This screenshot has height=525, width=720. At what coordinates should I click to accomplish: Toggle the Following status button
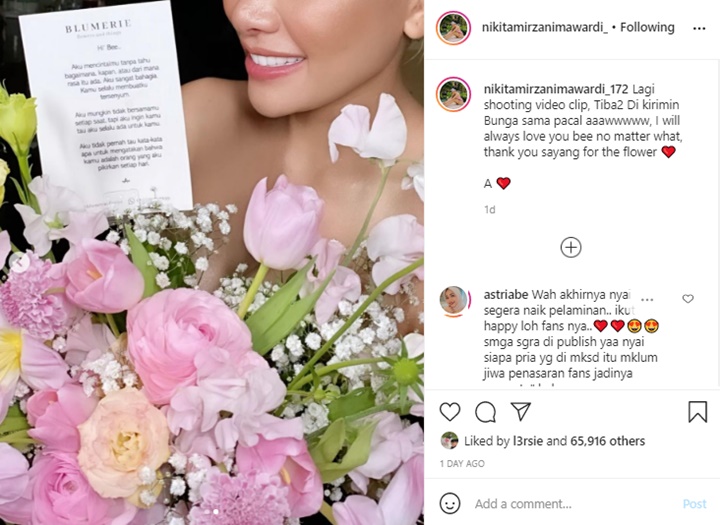(647, 28)
